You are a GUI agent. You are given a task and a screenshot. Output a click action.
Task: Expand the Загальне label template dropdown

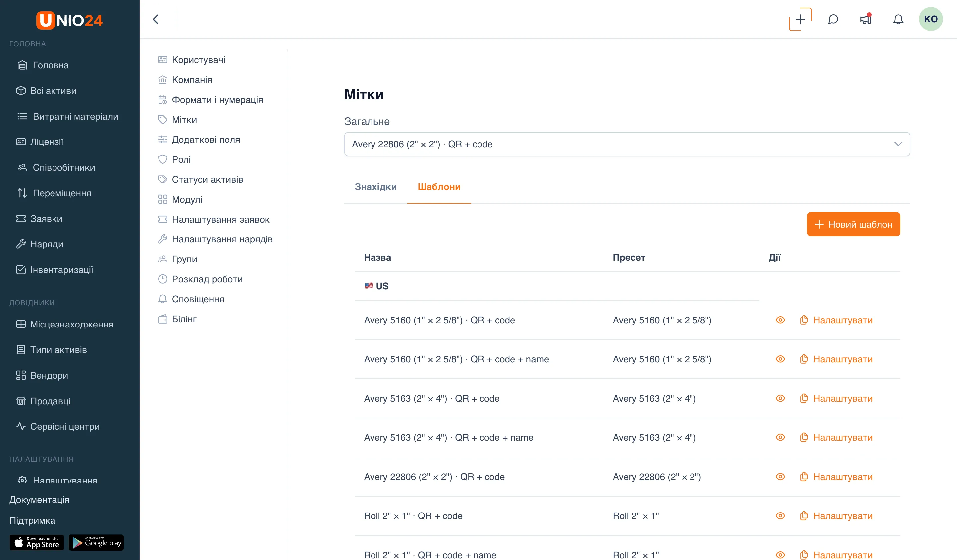627,144
